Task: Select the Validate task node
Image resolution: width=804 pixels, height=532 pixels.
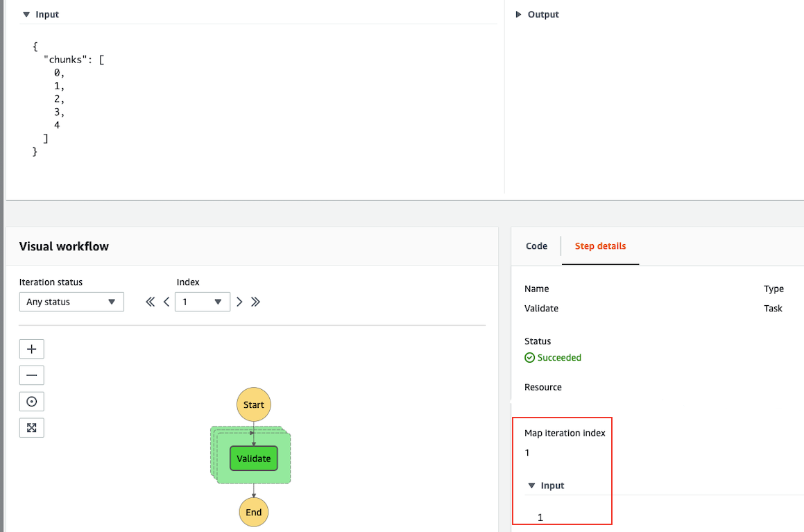Action: (x=253, y=458)
